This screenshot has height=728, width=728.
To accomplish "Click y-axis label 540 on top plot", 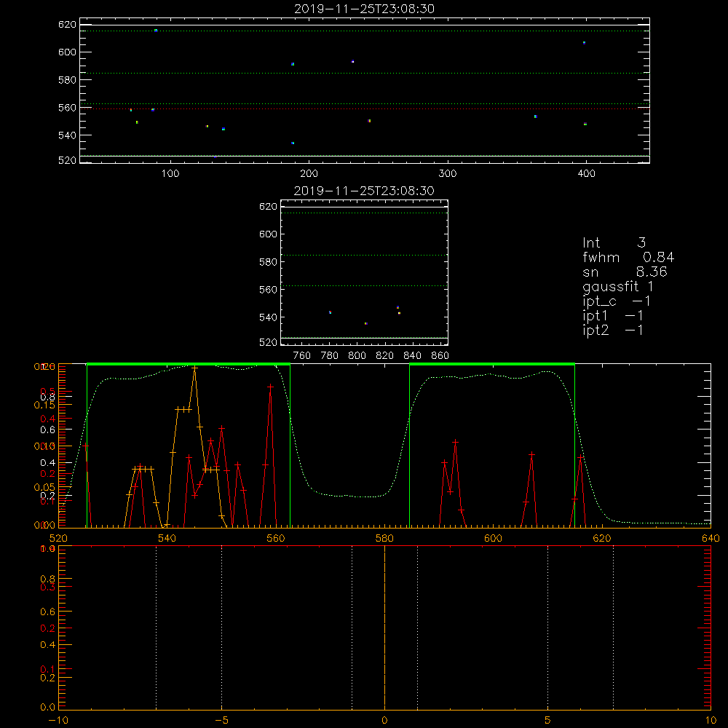I will click(67, 135).
